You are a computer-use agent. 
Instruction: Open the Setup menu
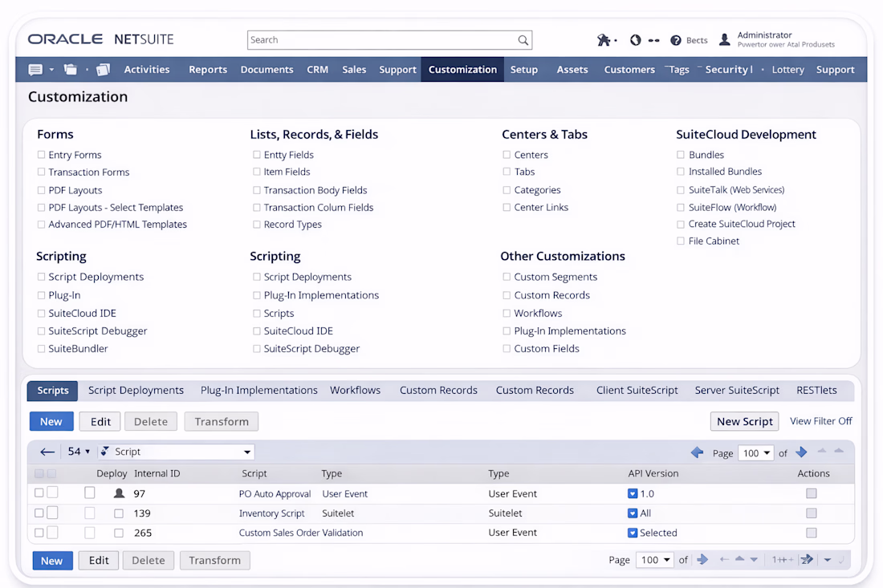523,69
